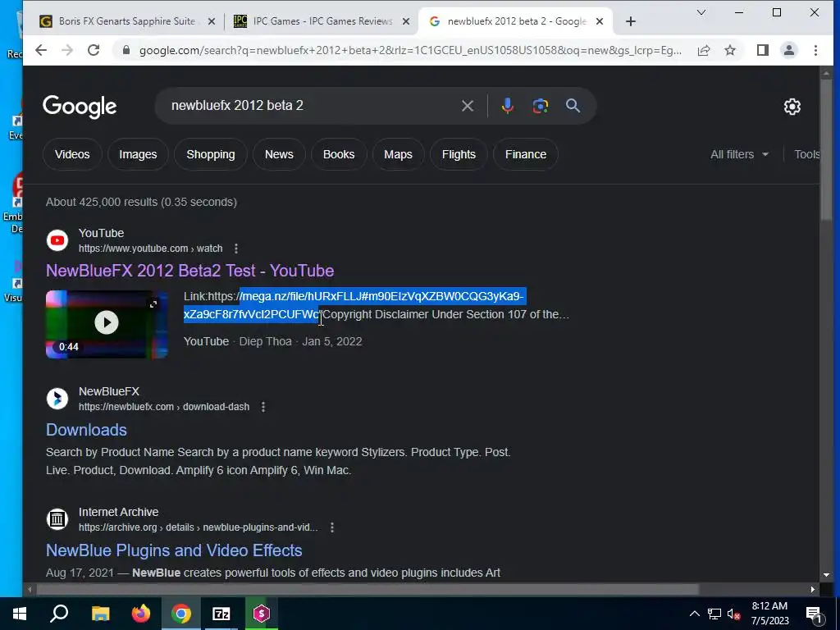
Task: Close the Boris FX Genarts Sapphire Suite tab
Action: click(212, 21)
